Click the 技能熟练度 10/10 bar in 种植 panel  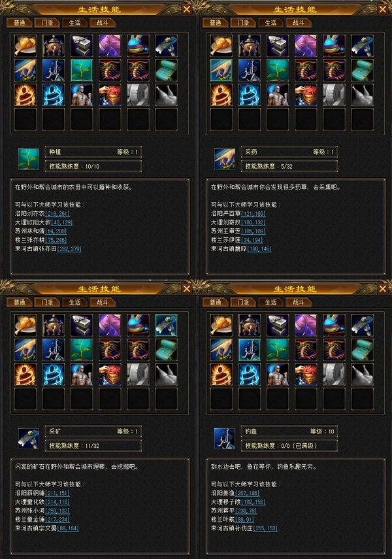tap(93, 166)
